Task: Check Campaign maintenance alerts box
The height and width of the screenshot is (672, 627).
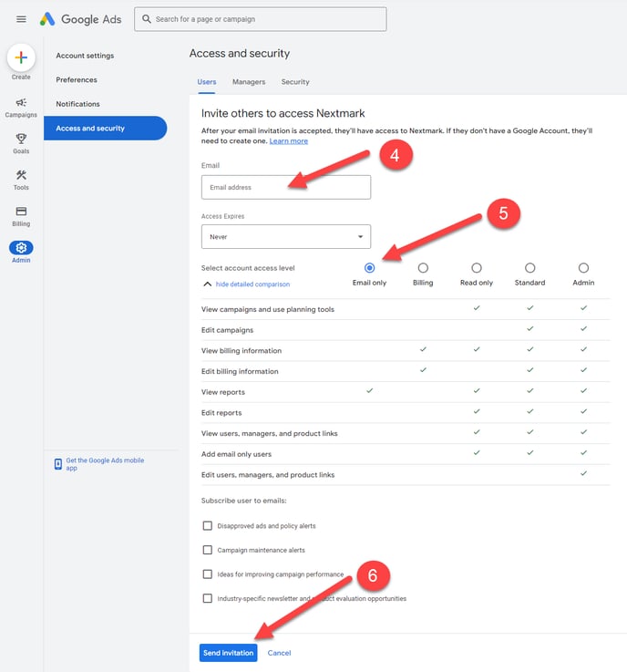Action: (x=208, y=550)
